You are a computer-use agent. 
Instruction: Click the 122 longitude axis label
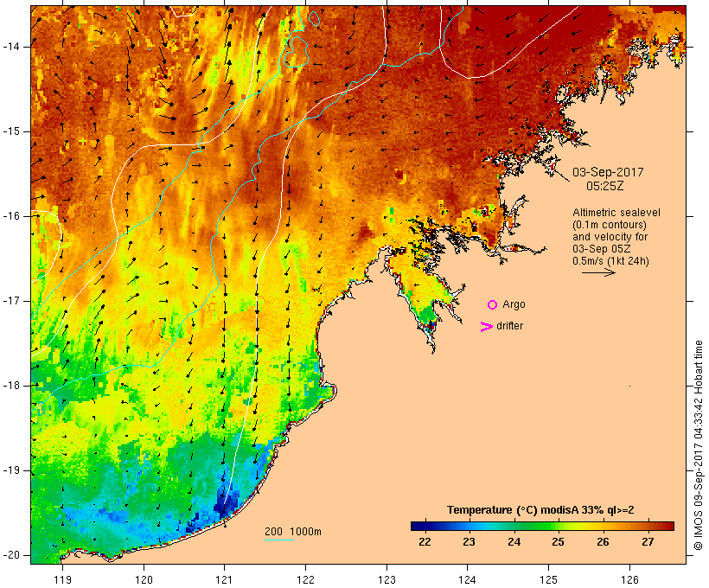(x=306, y=579)
